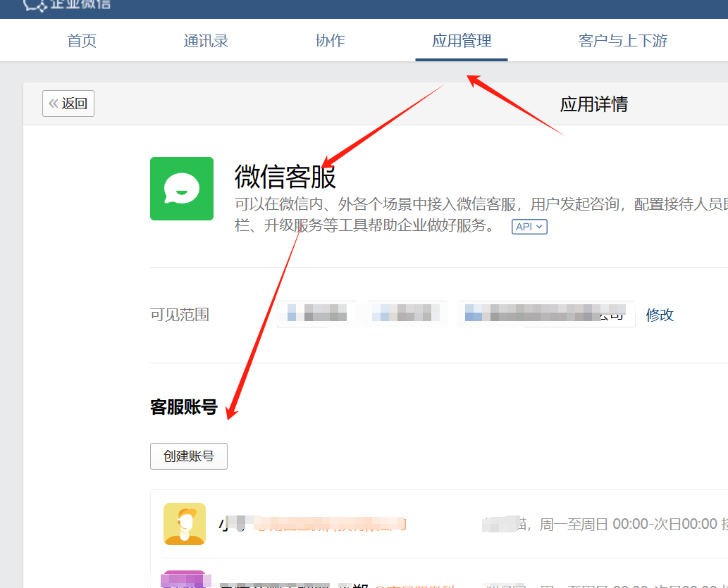This screenshot has height=588, width=728.
Task: Click the second blurred visible range tag
Action: (x=407, y=314)
